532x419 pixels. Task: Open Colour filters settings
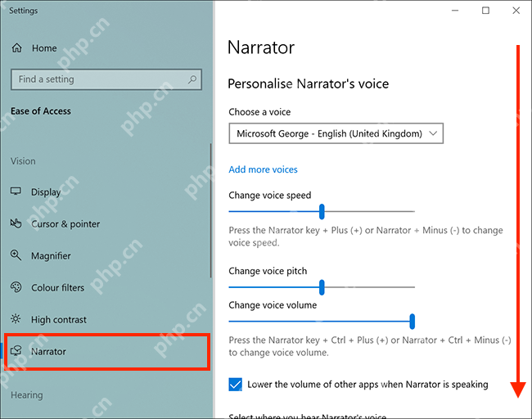[x=57, y=288]
